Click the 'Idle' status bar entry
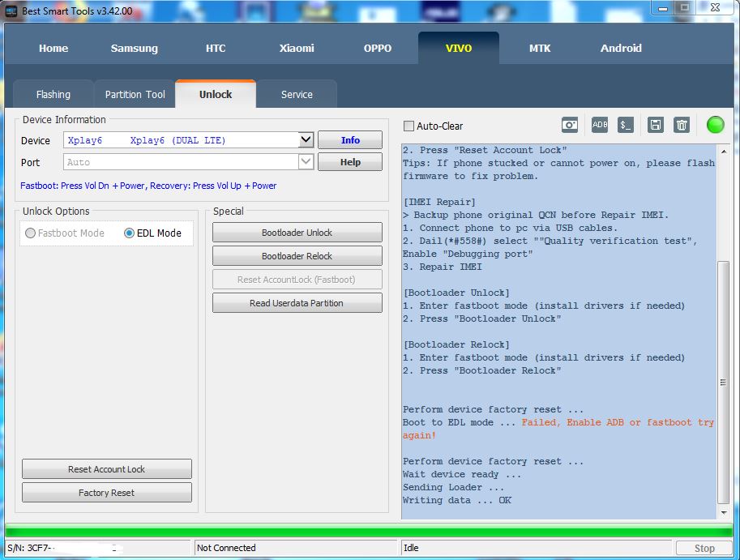The width and height of the screenshot is (740, 560). tap(411, 548)
